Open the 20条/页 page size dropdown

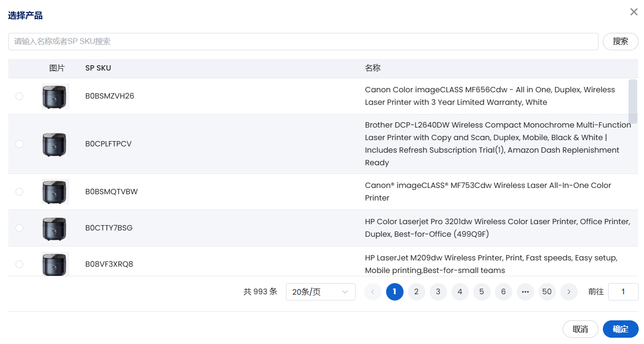coord(321,292)
